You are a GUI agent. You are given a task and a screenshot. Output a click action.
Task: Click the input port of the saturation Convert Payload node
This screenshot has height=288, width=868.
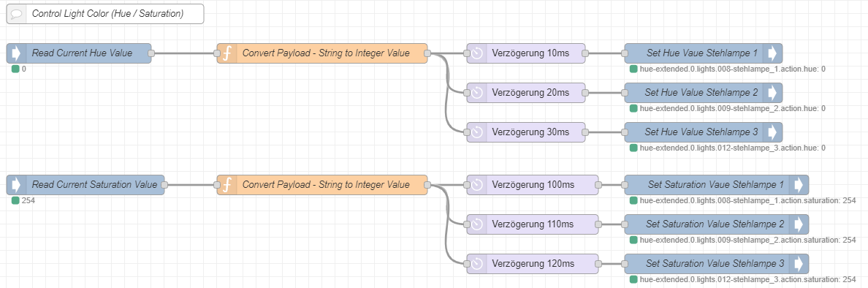pyautogui.click(x=217, y=185)
